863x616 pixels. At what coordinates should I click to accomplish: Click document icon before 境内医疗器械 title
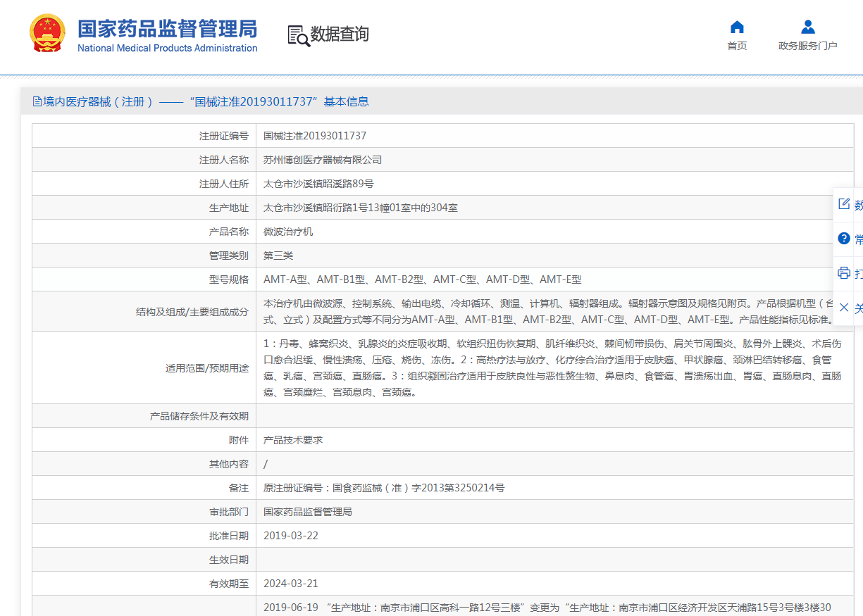click(37, 101)
